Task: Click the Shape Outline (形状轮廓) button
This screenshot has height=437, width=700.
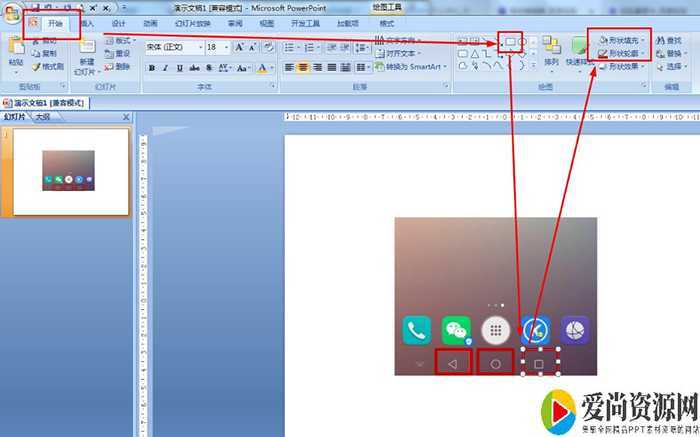Action: point(621,53)
